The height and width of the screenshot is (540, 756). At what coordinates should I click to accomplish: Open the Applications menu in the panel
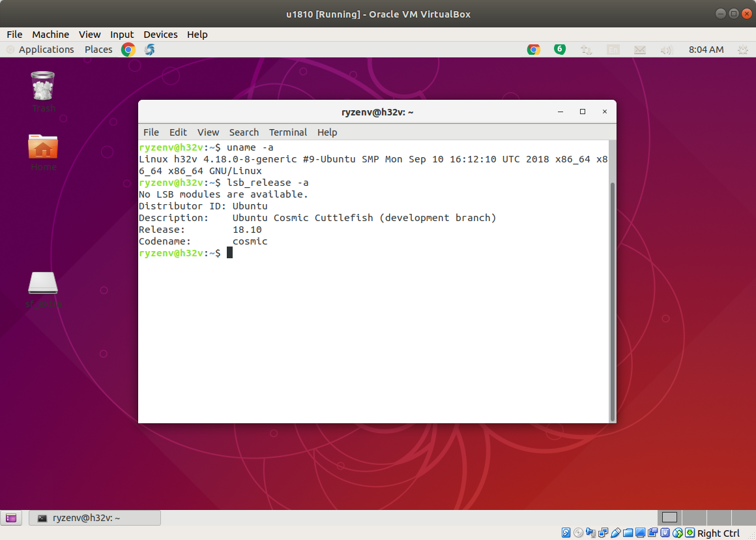point(46,49)
